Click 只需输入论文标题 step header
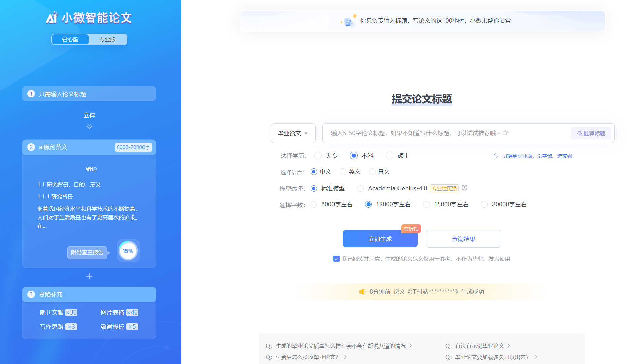Image resolution: width=636 pixels, height=364 pixels. (89, 94)
